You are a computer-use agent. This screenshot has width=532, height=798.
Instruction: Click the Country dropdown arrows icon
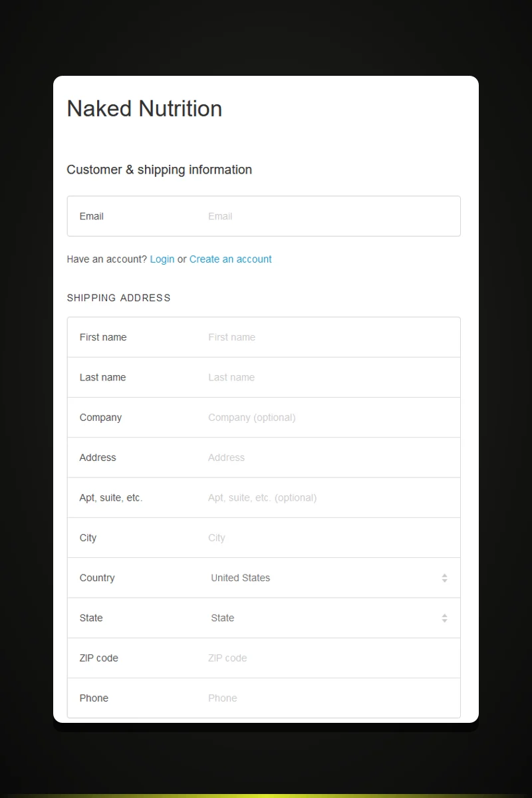(x=444, y=578)
